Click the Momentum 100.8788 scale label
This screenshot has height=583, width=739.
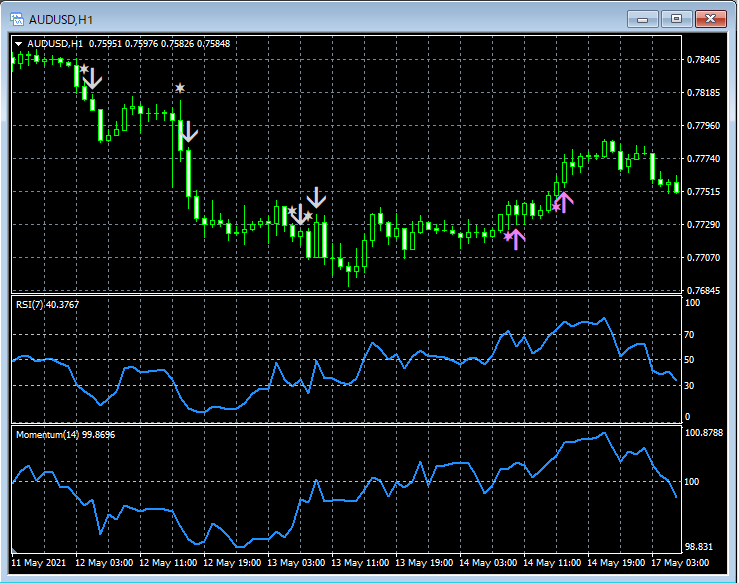704,433
